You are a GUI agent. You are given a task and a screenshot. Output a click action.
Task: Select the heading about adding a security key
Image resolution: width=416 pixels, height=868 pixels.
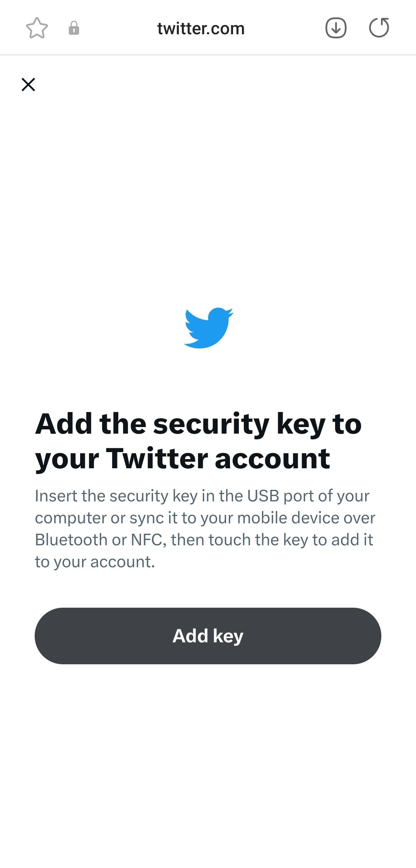click(x=198, y=441)
